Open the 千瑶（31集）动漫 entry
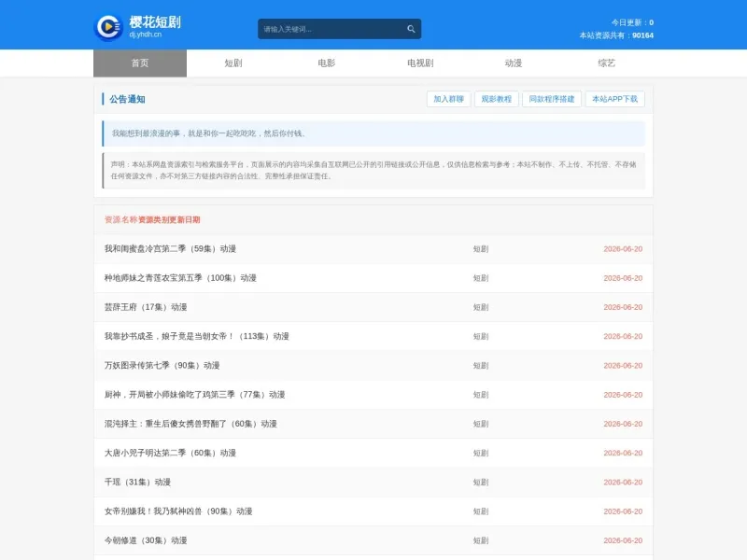Viewport: 747px width, 560px height. click(x=137, y=482)
